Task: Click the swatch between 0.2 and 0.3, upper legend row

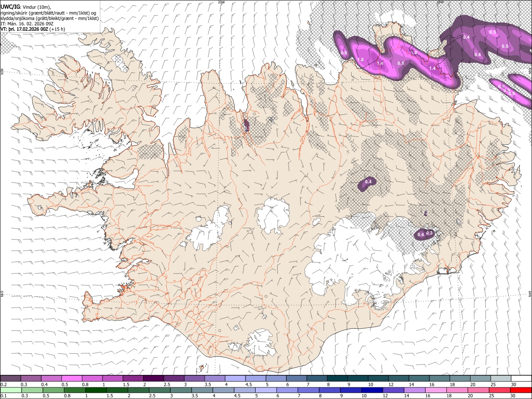Action: [11, 378]
